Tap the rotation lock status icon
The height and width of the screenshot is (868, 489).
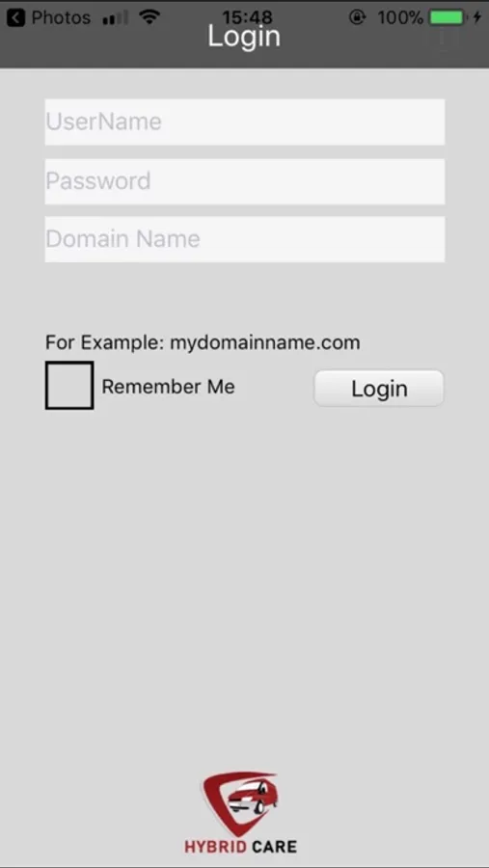point(357,17)
